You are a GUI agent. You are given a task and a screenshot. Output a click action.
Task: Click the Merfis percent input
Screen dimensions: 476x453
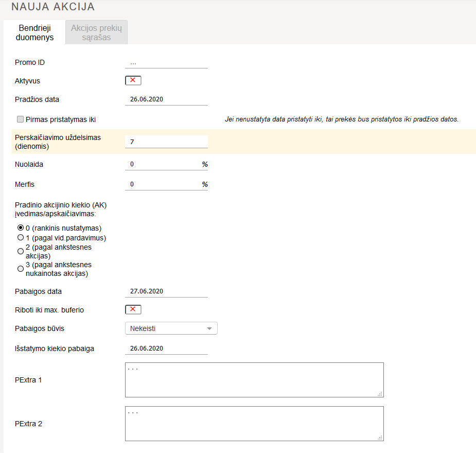(x=162, y=184)
